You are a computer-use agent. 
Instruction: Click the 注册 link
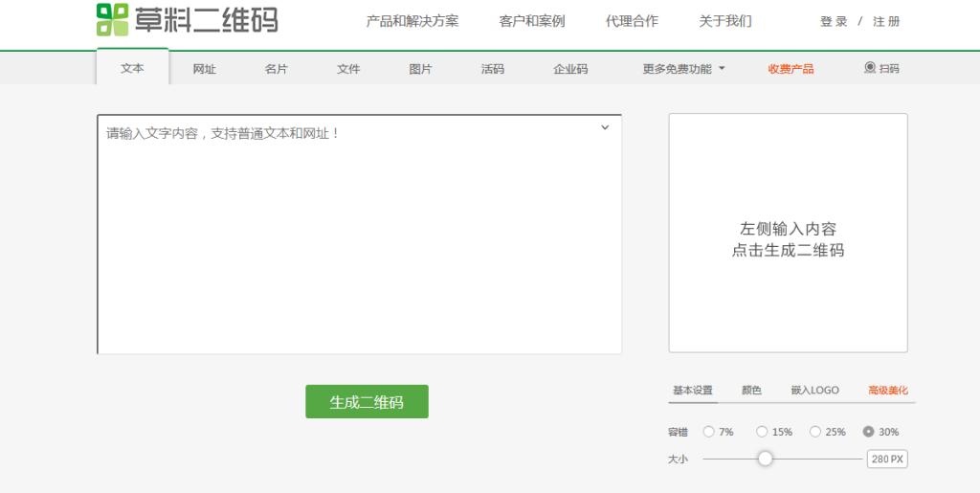886,21
